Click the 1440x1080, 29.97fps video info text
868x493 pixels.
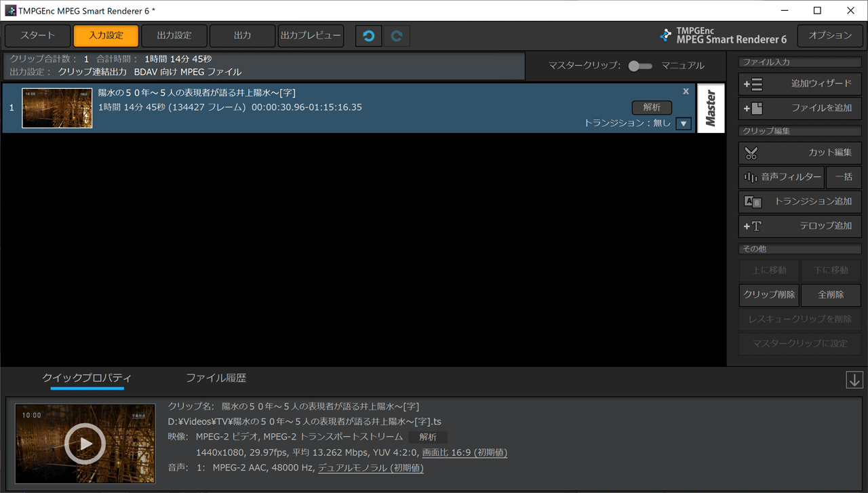pyautogui.click(x=242, y=452)
